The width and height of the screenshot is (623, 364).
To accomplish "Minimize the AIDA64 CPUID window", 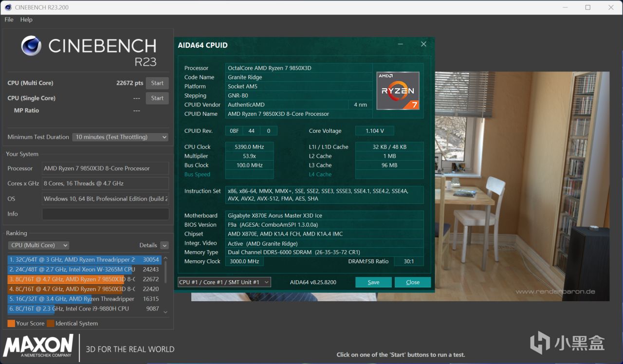I will pos(400,44).
